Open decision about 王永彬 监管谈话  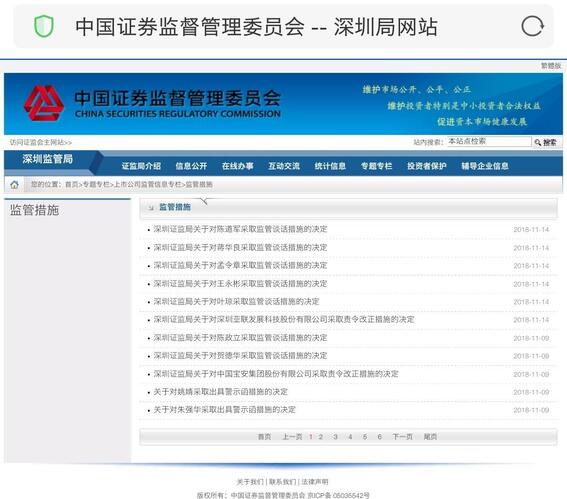[x=240, y=283]
